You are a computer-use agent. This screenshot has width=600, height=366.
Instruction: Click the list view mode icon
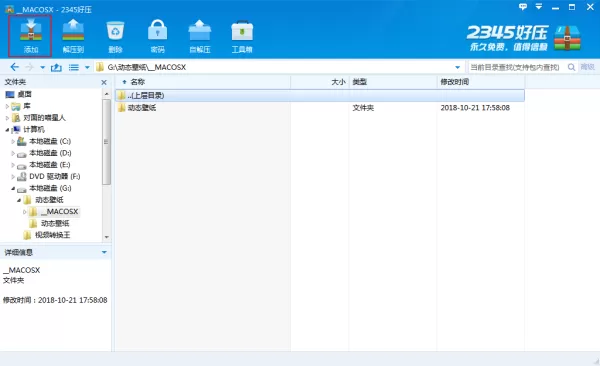tap(73, 67)
